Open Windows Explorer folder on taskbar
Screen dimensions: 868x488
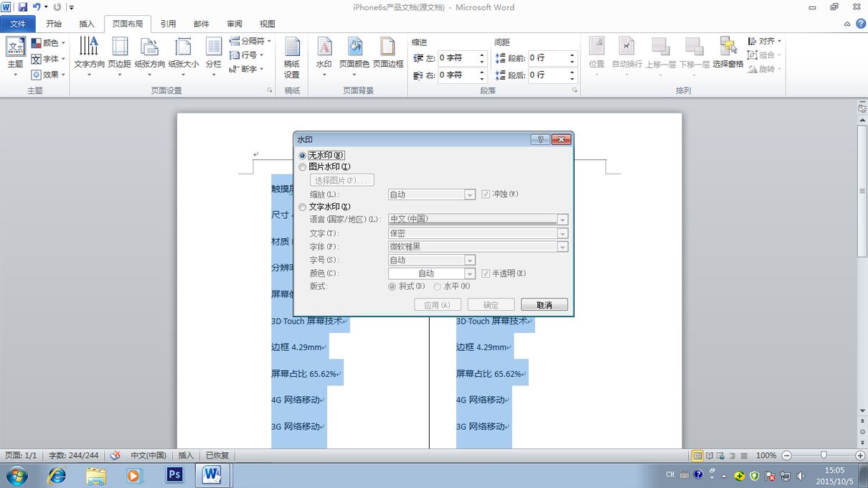point(95,474)
